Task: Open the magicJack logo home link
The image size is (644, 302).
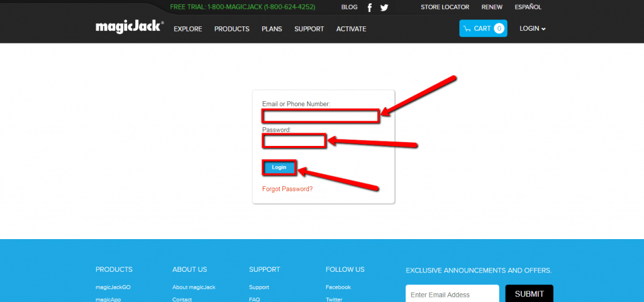Action: pyautogui.click(x=130, y=28)
